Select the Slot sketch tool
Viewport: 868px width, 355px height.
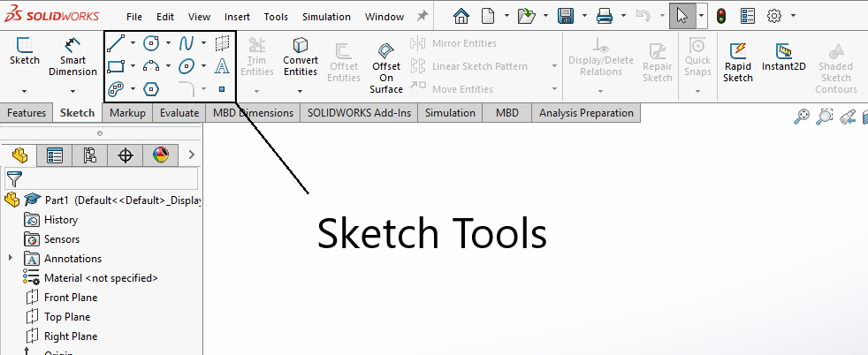(x=115, y=88)
